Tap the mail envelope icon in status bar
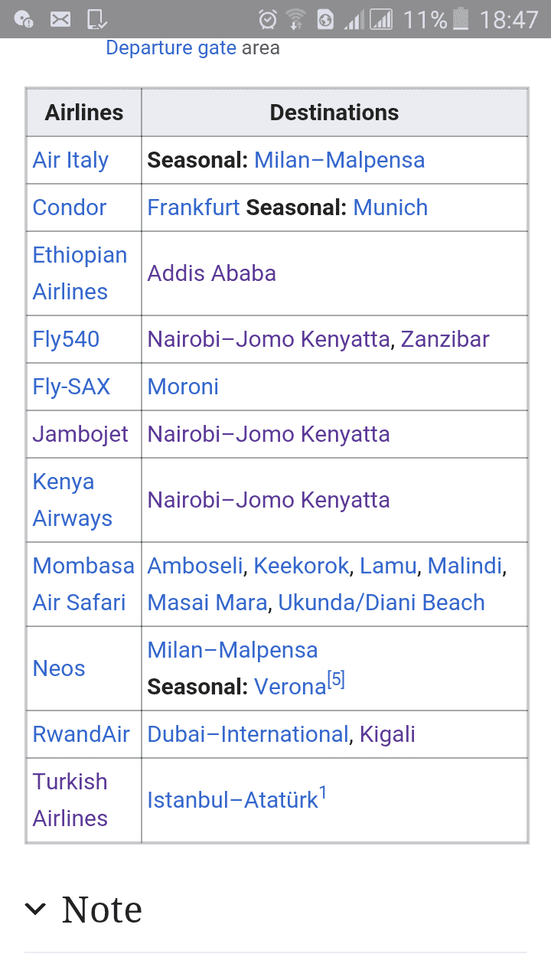The width and height of the screenshot is (551, 980). click(x=60, y=19)
